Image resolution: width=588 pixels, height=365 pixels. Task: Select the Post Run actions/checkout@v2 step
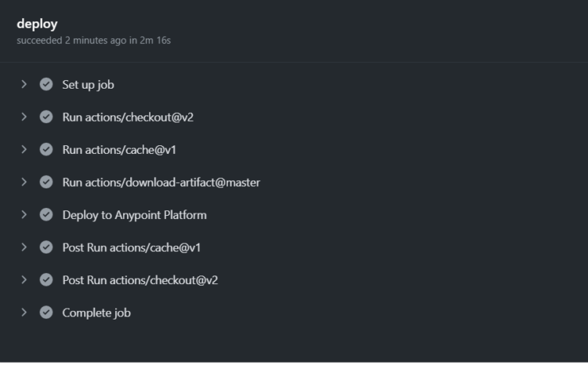pos(140,279)
